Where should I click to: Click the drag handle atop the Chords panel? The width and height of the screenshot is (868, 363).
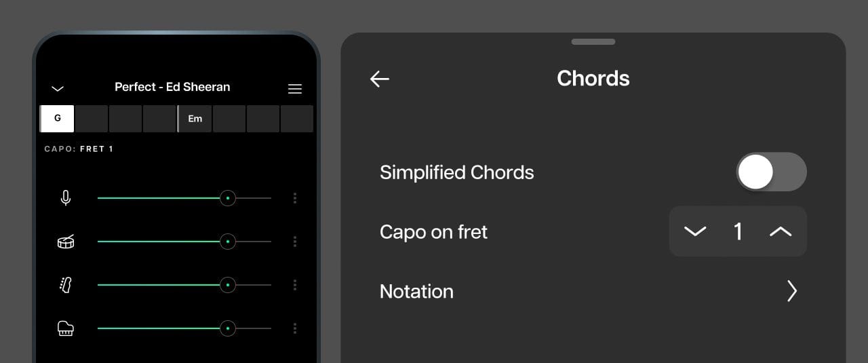tap(593, 42)
